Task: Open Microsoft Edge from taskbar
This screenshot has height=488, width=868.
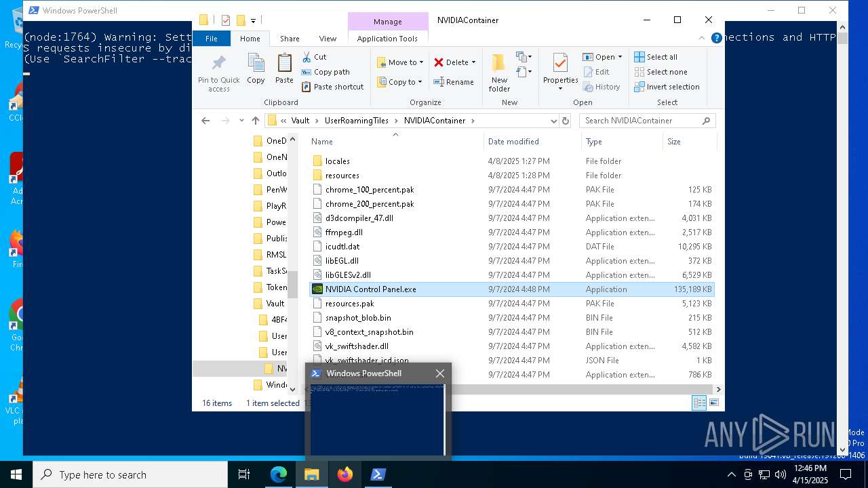Action: [279, 474]
